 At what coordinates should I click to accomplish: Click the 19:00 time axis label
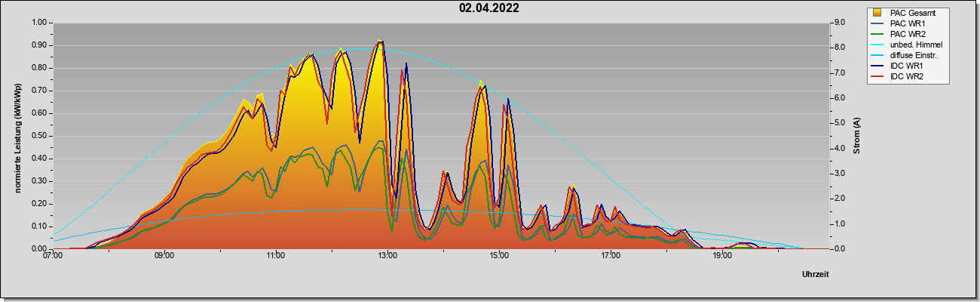(722, 255)
